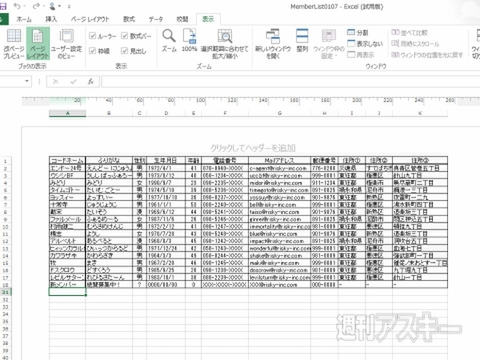
Task: Select row 21 header
Action: pos(5,292)
